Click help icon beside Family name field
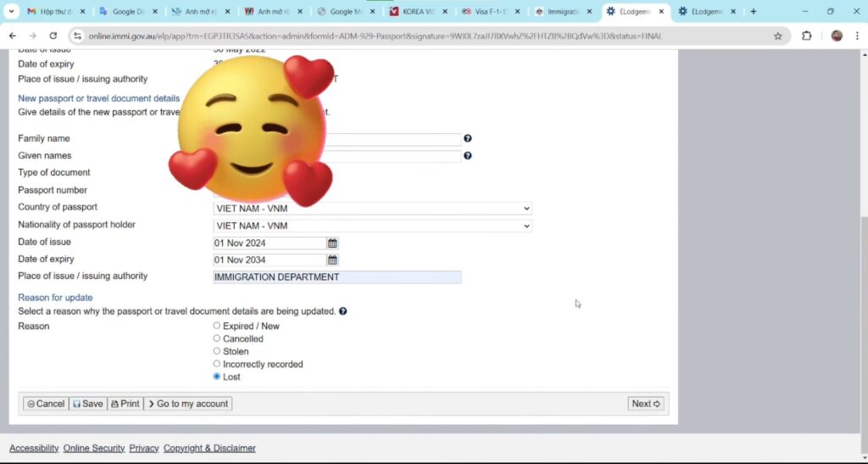Image resolution: width=868 pixels, height=464 pixels. point(467,138)
